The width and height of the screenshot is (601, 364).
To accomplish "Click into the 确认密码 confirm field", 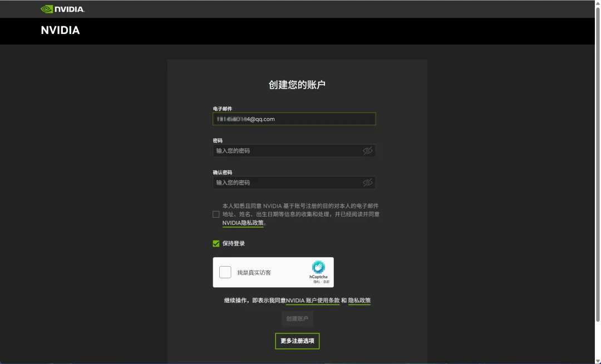I will pyautogui.click(x=294, y=183).
